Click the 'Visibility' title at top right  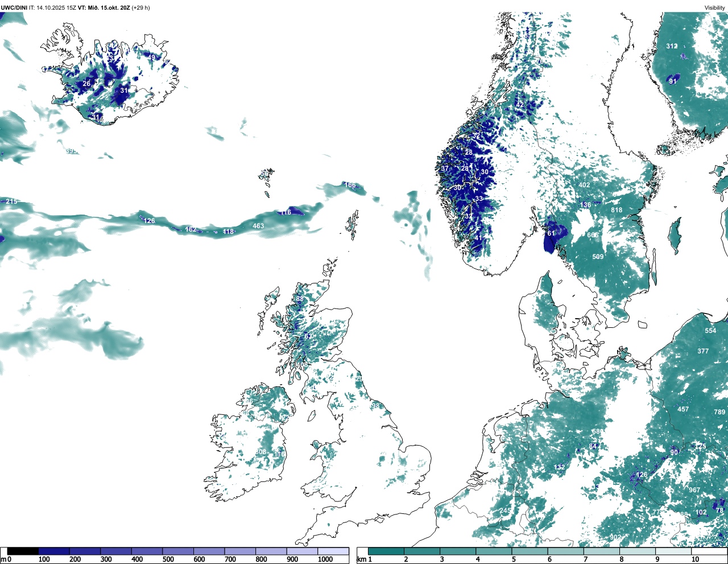tap(715, 7)
